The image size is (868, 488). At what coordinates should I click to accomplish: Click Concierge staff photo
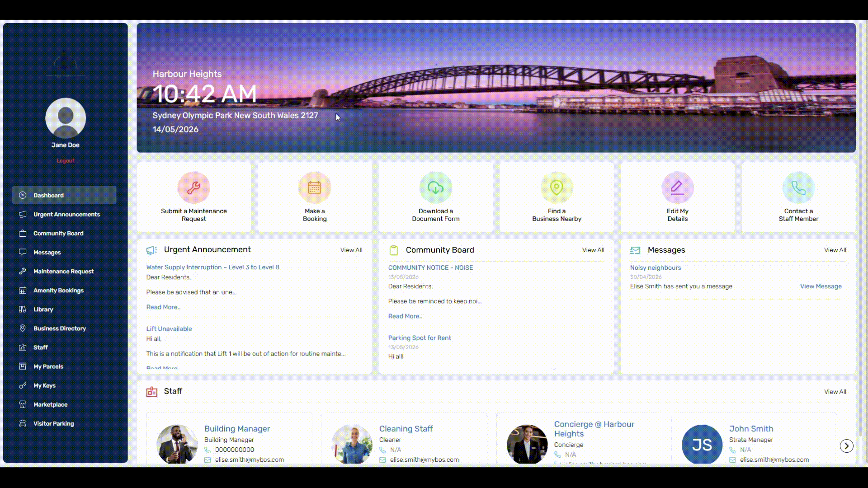(527, 444)
